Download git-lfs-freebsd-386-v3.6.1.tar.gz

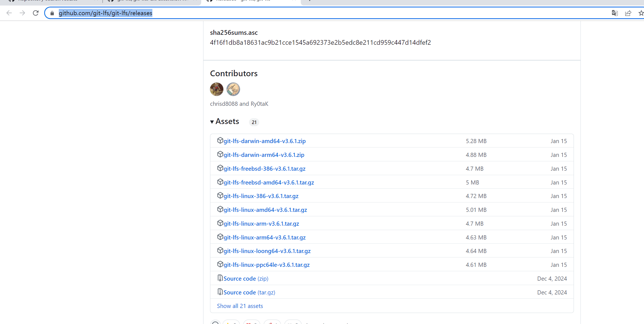(x=264, y=169)
